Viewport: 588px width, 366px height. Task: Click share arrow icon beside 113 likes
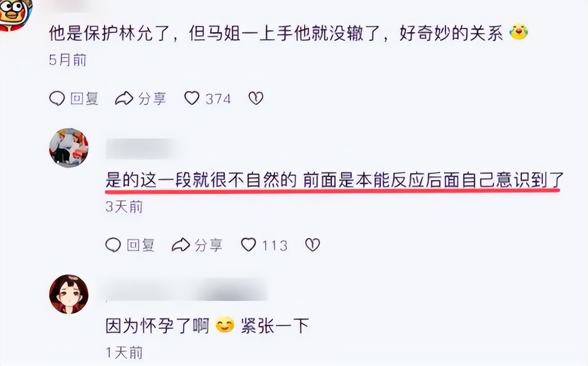tap(180, 245)
